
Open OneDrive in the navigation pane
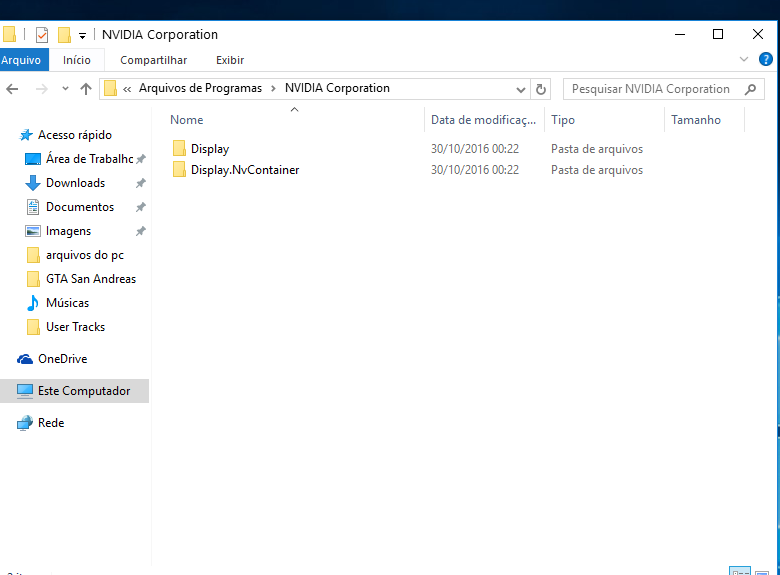tap(62, 359)
